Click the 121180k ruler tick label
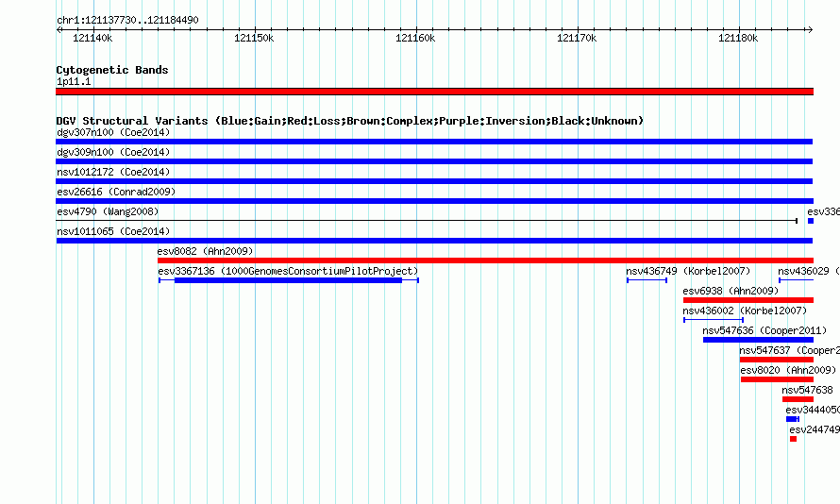The image size is (840, 504). 738,38
